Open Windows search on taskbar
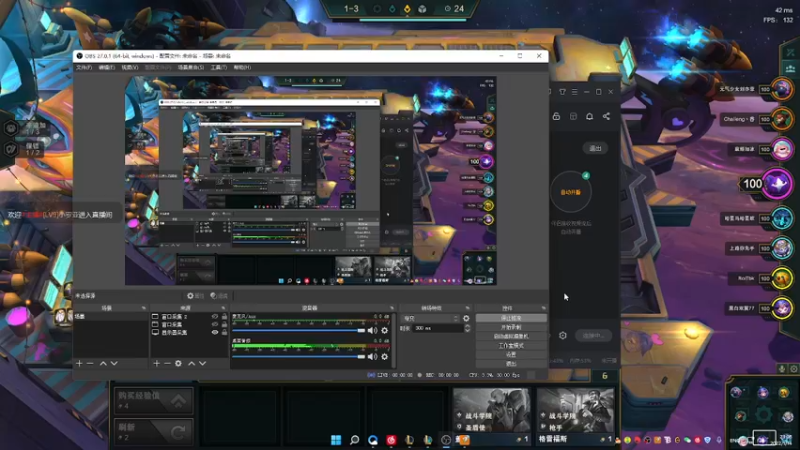The width and height of the screenshot is (800, 450). 355,440
